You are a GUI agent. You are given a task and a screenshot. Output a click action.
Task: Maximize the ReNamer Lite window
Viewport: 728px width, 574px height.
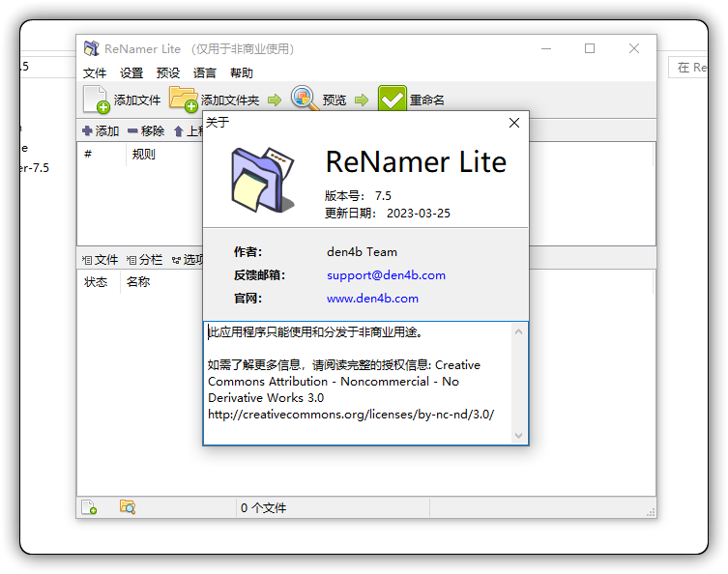589,48
